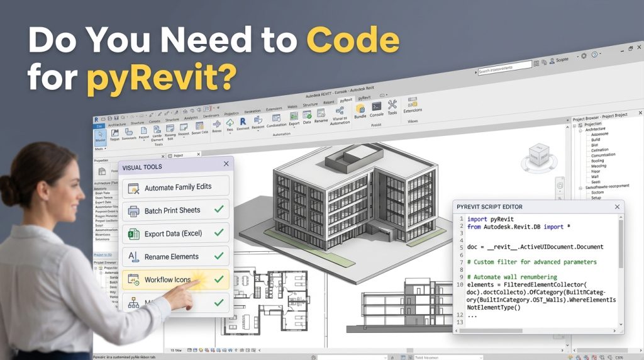The width and height of the screenshot is (644, 360).
Task: Click the Excel icon for Export Data
Action: point(133,234)
